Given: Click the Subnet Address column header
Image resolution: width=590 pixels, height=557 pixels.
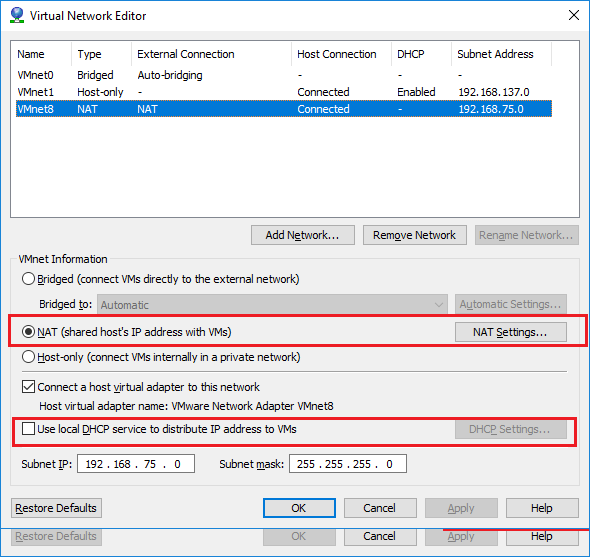Looking at the screenshot, I should 502,54.
